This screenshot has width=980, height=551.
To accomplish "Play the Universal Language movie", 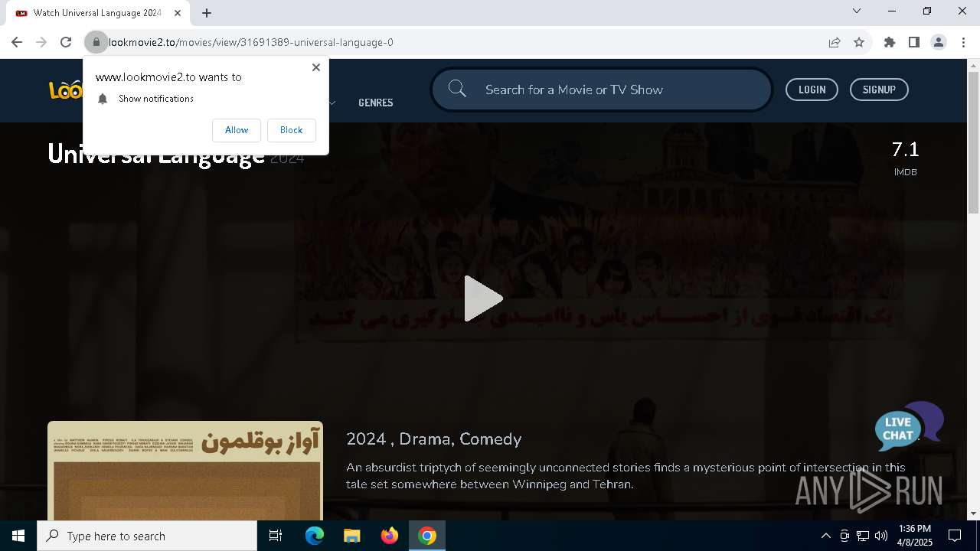I will click(x=483, y=298).
